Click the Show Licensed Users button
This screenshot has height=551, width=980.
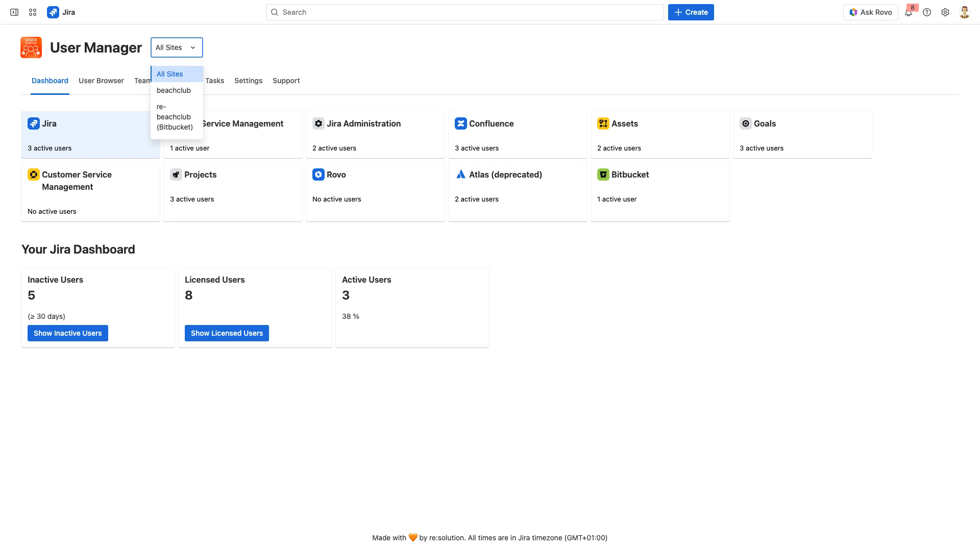point(227,333)
